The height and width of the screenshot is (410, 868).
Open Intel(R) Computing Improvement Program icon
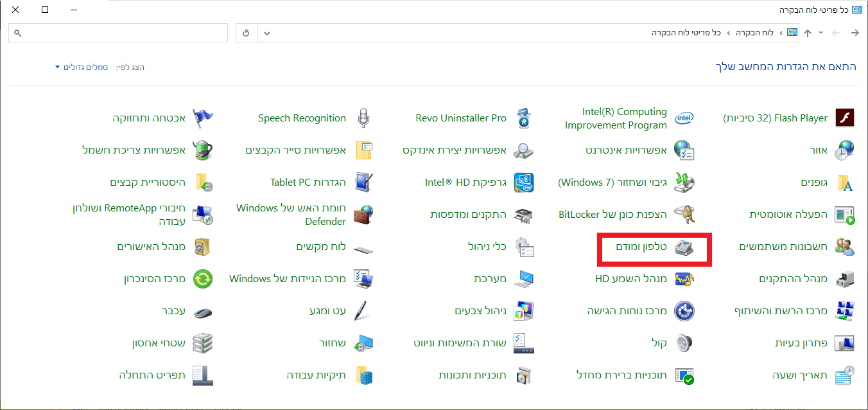pyautogui.click(x=684, y=118)
